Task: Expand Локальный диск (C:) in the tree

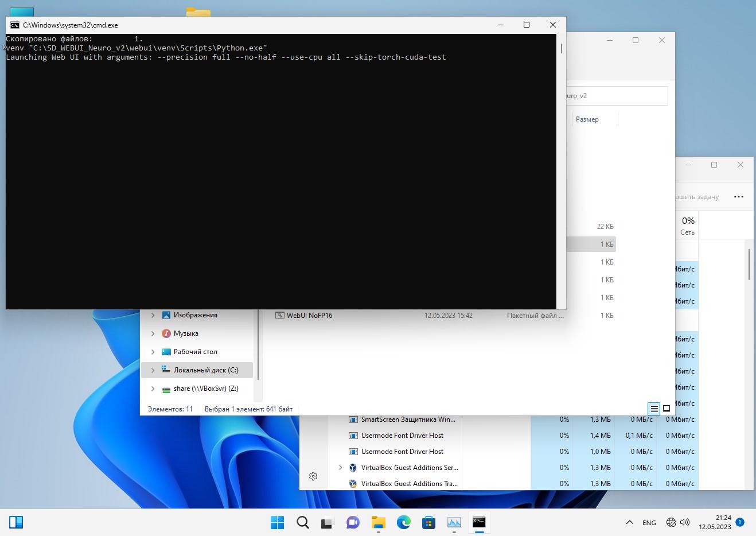Action: coord(153,370)
